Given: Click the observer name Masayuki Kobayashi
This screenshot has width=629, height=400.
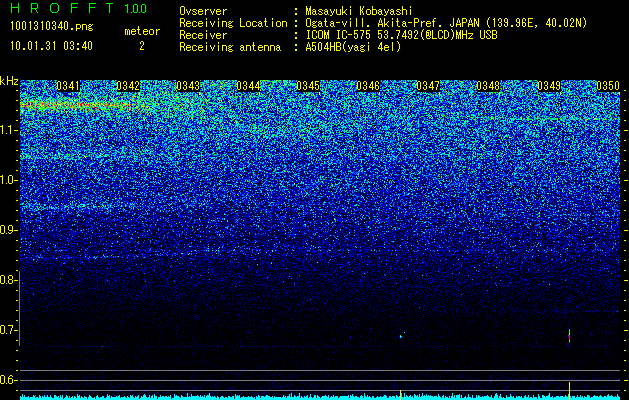Looking at the screenshot, I should coord(359,11).
